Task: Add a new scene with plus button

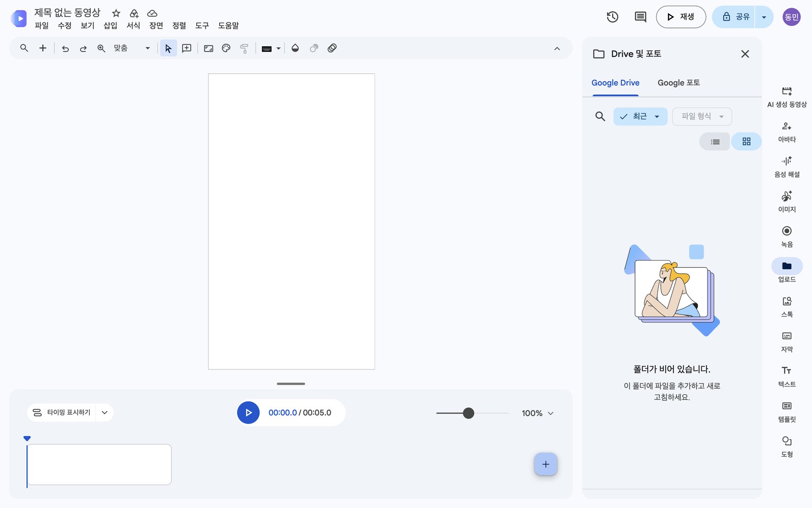Action: tap(546, 464)
